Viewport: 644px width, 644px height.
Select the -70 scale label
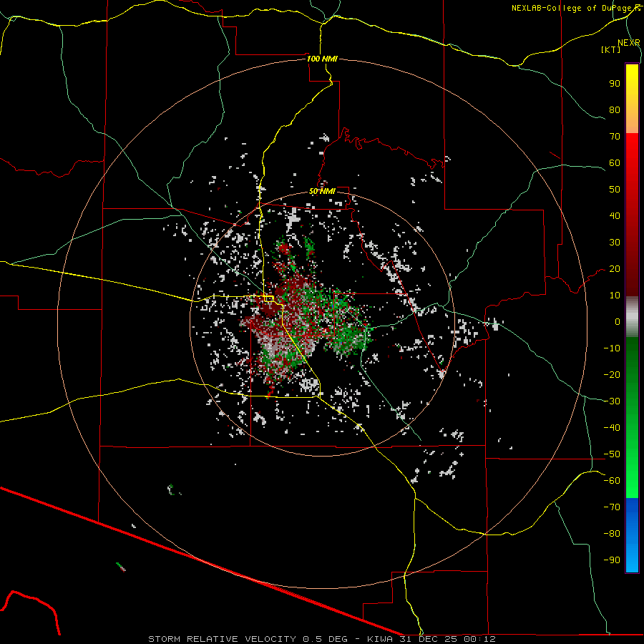(x=612, y=507)
